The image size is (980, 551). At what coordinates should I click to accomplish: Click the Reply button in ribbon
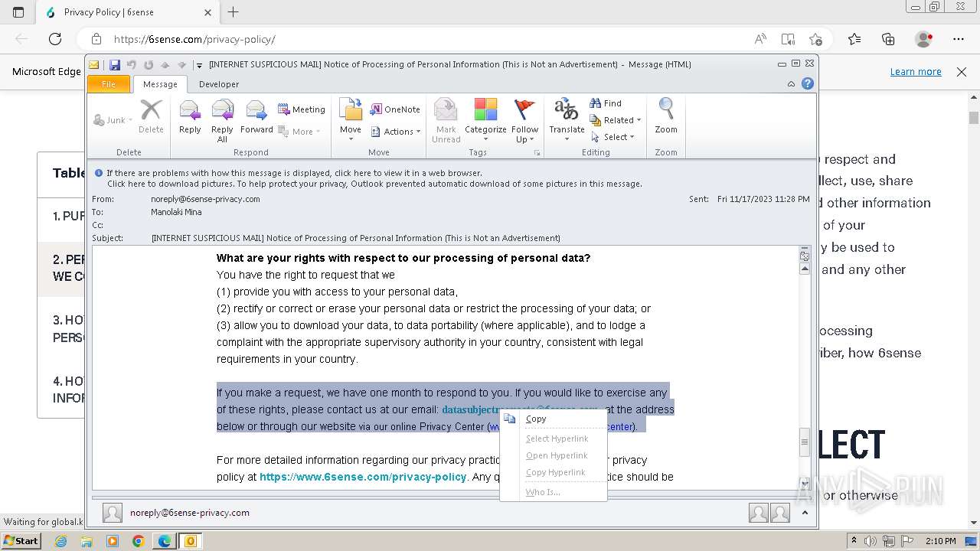(190, 117)
